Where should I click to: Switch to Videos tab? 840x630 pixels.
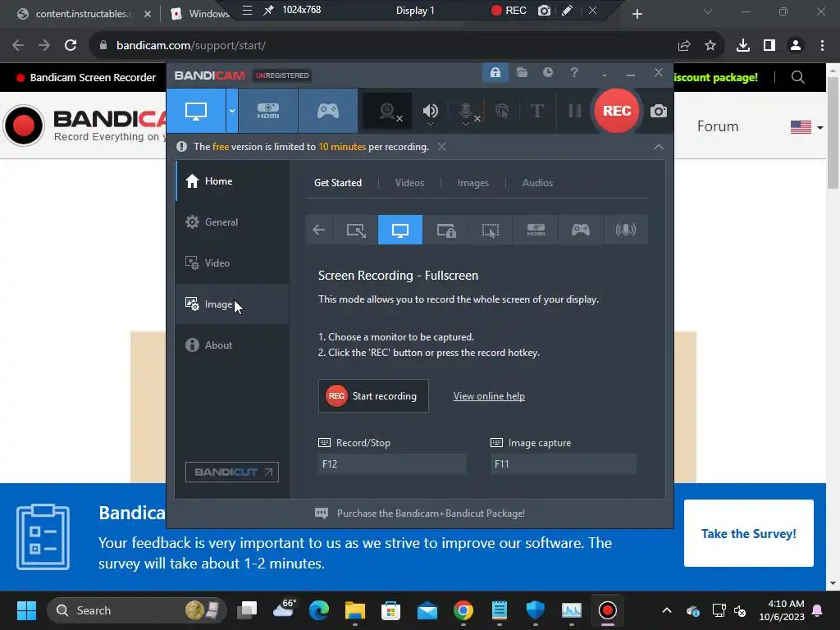pyautogui.click(x=409, y=183)
